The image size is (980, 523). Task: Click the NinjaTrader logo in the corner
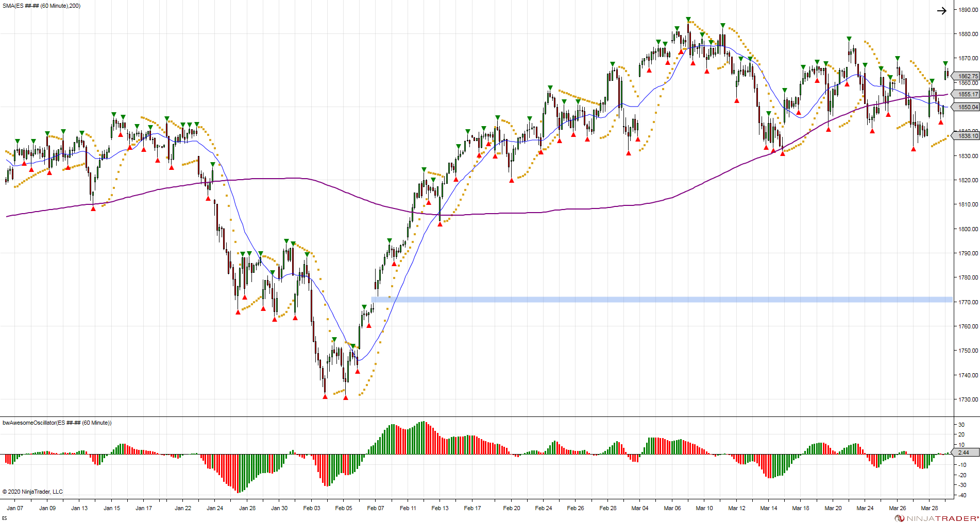(937, 518)
